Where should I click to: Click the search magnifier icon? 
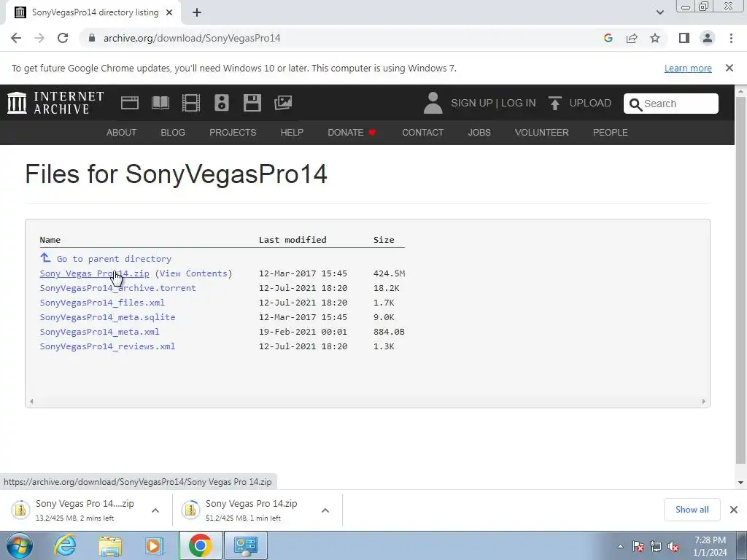(635, 104)
